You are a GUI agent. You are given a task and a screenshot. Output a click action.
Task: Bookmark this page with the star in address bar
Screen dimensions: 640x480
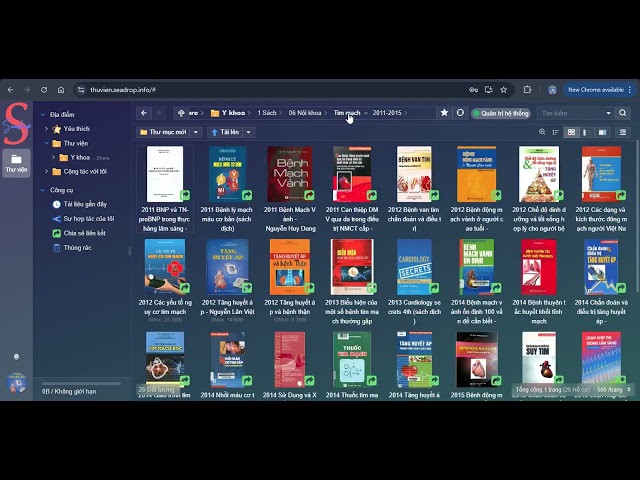tap(504, 90)
